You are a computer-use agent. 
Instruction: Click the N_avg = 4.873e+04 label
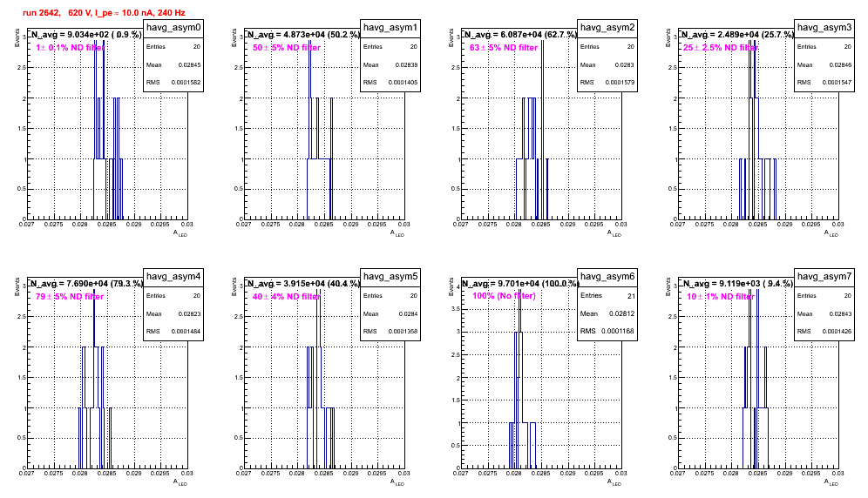[x=303, y=35]
